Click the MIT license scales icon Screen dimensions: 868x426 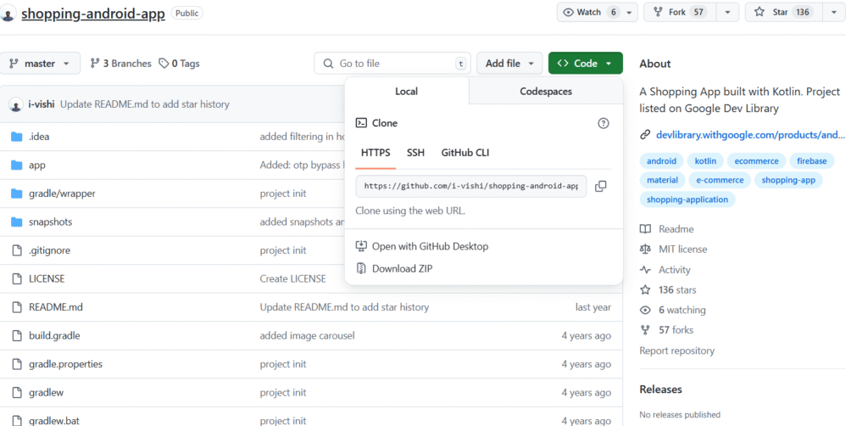click(x=645, y=249)
